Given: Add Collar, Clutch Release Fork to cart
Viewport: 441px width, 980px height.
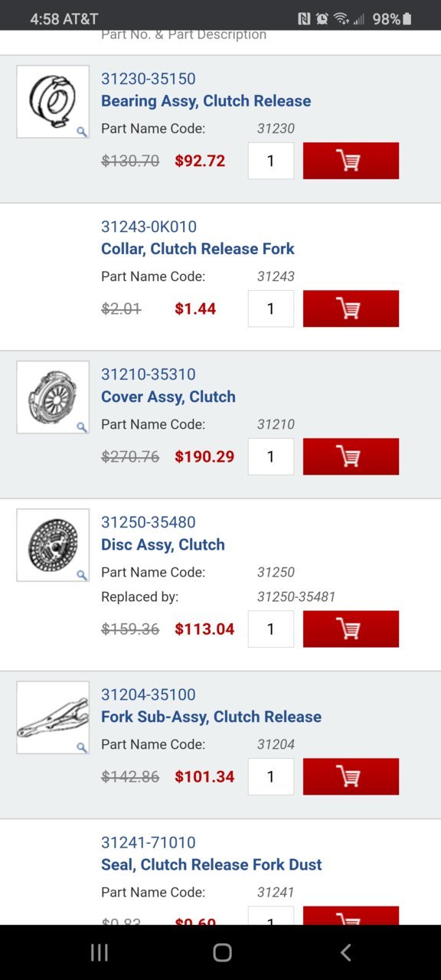Looking at the screenshot, I should point(351,309).
